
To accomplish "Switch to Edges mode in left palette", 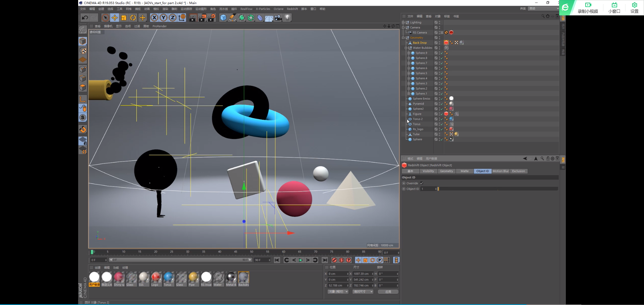I will point(83,79).
